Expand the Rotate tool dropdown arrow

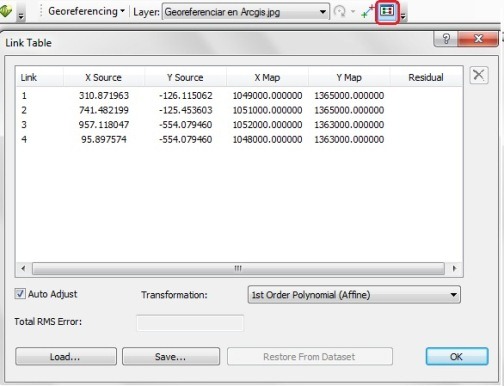[353, 12]
